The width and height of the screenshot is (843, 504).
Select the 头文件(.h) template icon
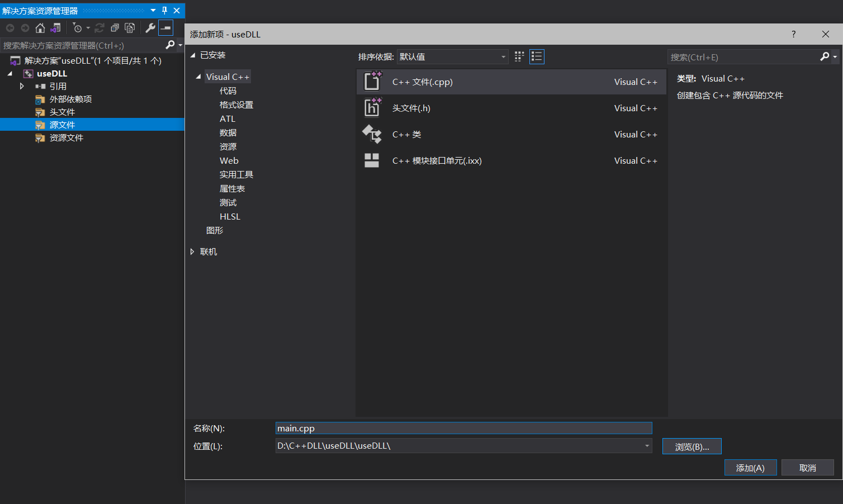372,108
